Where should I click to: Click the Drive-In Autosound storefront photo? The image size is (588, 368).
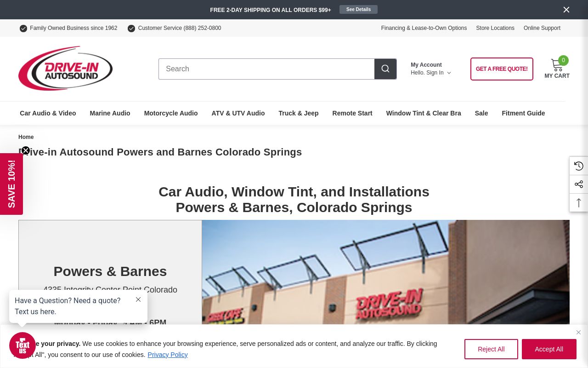[385, 272]
